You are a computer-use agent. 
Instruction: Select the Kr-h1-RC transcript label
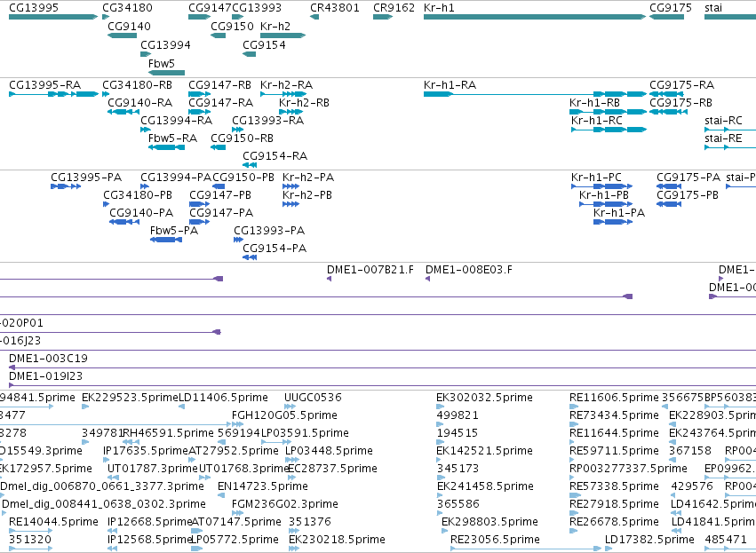(x=597, y=121)
